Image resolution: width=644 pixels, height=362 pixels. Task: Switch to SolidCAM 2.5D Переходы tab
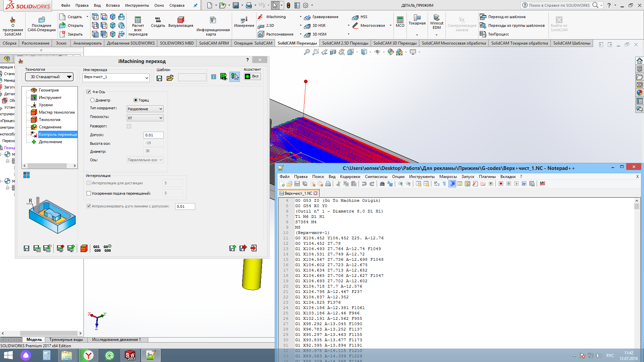(345, 43)
